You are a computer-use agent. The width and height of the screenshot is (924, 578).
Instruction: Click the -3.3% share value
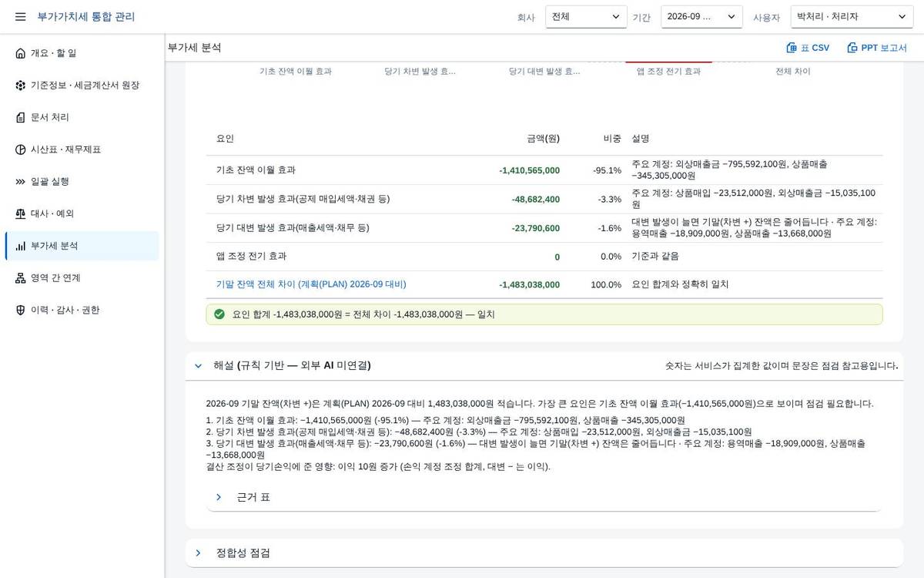pos(609,200)
